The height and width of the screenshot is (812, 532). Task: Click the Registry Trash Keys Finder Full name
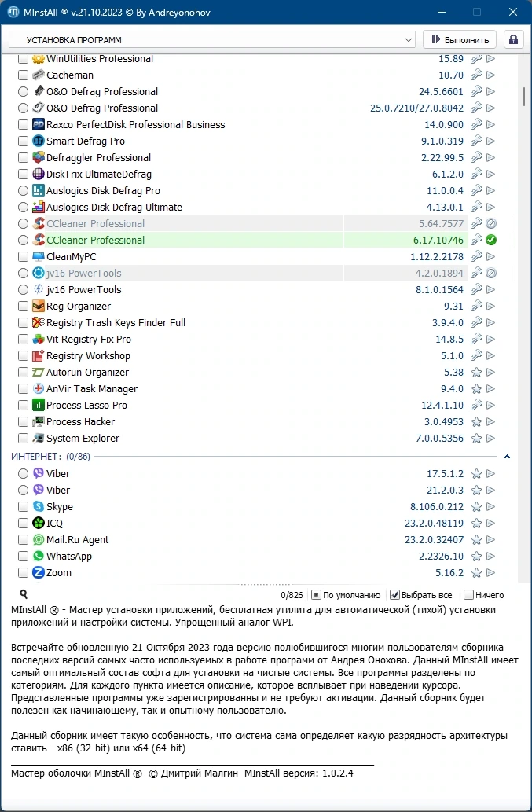point(116,322)
